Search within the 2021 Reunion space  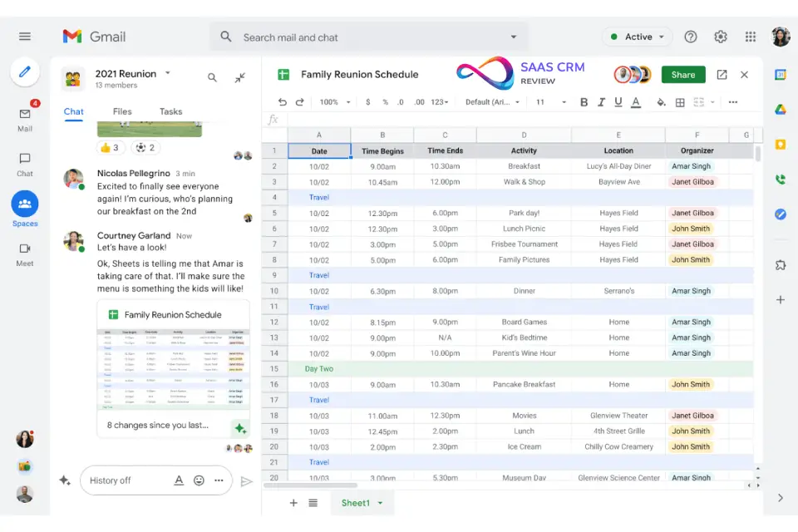click(213, 77)
